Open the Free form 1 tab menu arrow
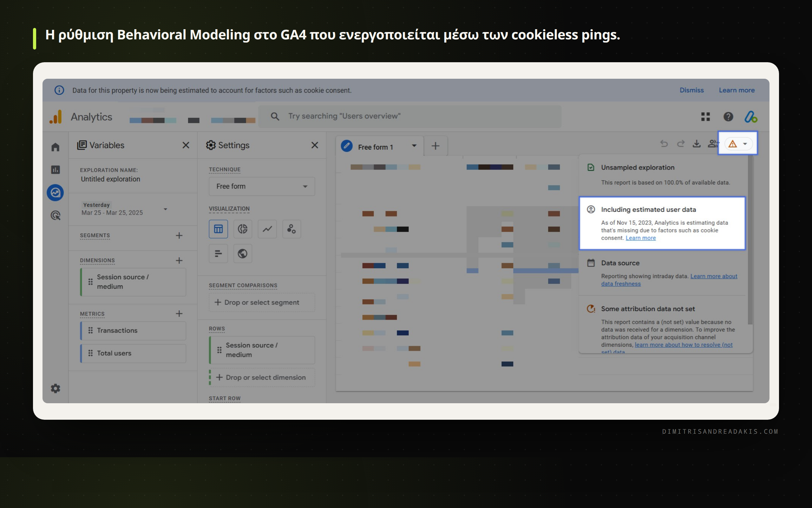This screenshot has height=508, width=812. click(414, 146)
